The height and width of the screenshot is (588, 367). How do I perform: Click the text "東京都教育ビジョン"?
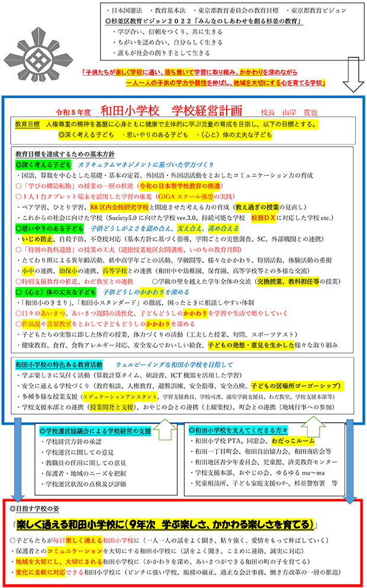click(x=319, y=11)
